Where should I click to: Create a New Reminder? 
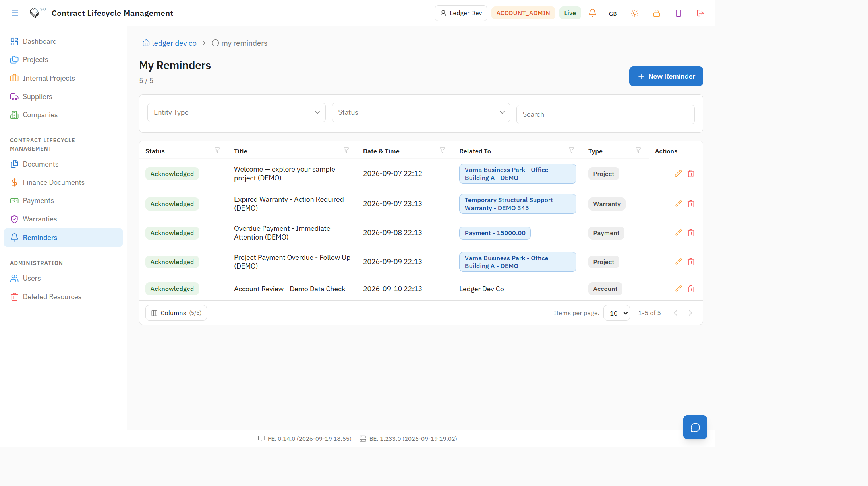pyautogui.click(x=666, y=76)
